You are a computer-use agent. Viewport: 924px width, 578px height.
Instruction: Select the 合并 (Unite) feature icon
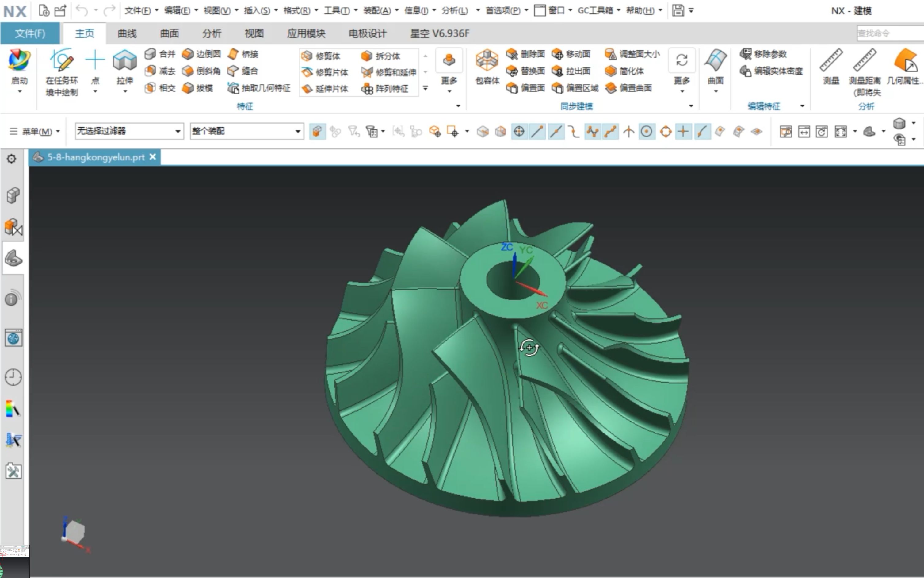(150, 54)
